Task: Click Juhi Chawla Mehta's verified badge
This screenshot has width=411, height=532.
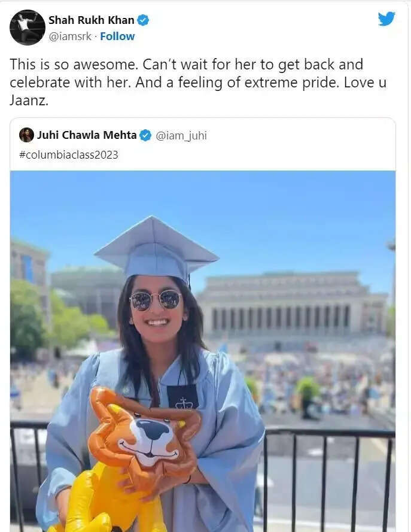Action: point(146,135)
